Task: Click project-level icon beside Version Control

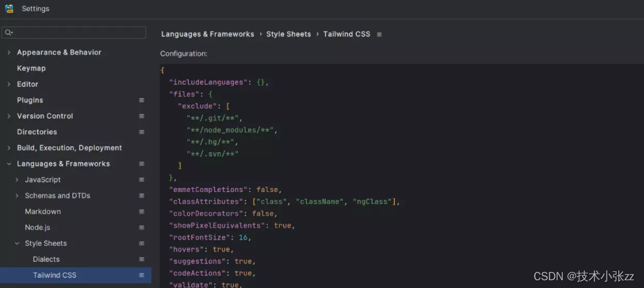Action: tap(142, 116)
